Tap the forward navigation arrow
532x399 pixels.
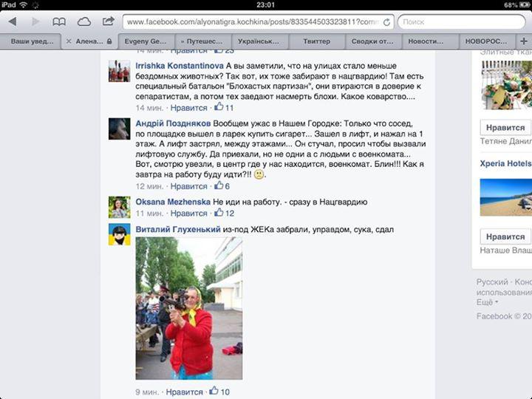[x=35, y=21]
